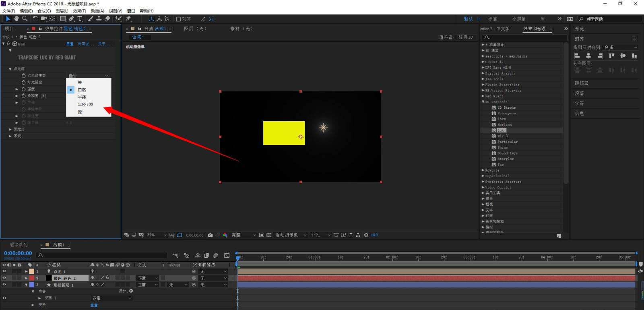Click the snapshot camera icon in viewer

click(210, 235)
